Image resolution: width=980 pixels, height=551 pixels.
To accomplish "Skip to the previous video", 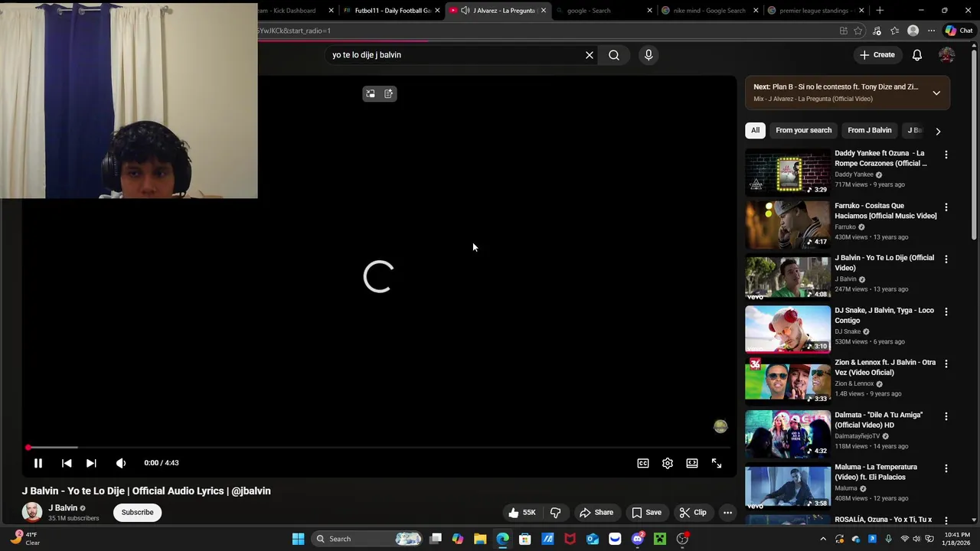I will 67,463.
